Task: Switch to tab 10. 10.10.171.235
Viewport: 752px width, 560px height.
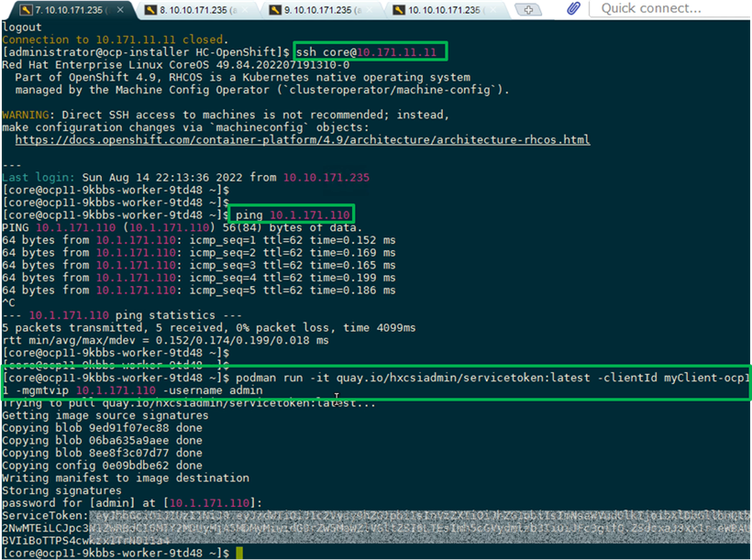Action: (x=446, y=9)
